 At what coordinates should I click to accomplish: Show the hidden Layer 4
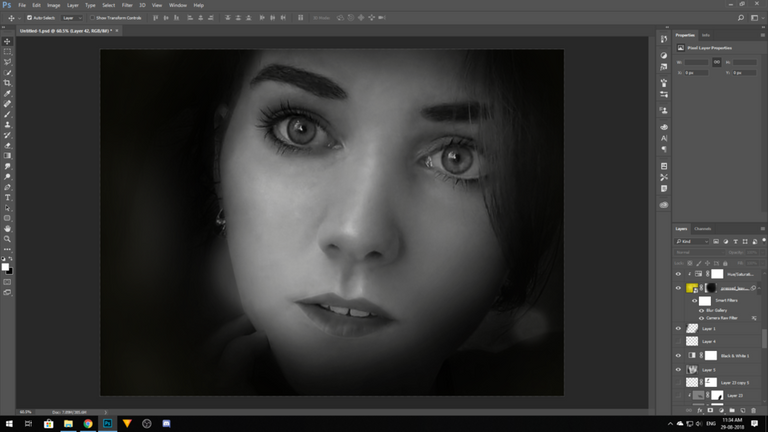678,341
